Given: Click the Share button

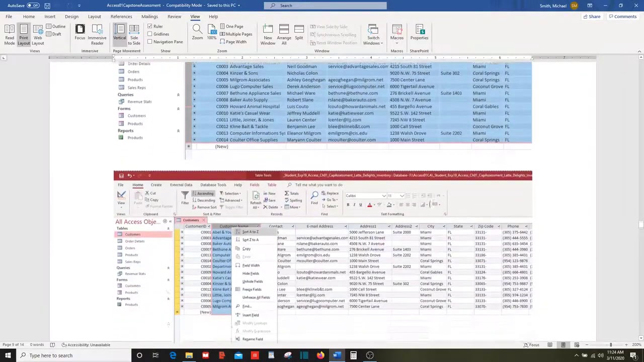Looking at the screenshot, I should (591, 17).
